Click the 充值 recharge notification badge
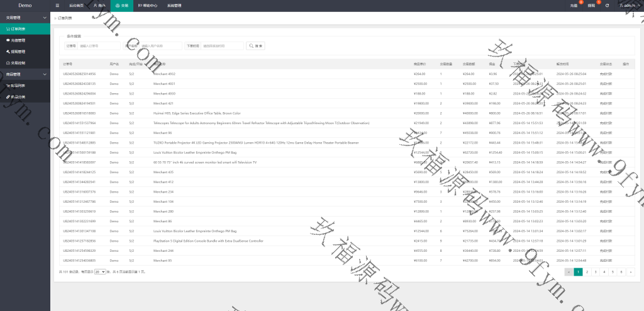Viewport: 644px width, 311px height. (580, 3)
